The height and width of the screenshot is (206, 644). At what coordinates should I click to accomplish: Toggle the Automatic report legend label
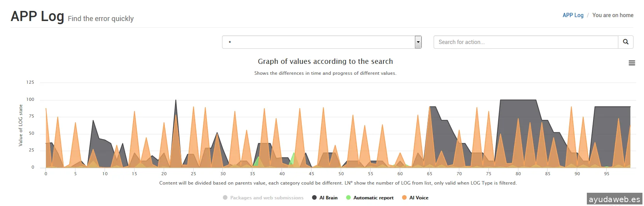373,198
